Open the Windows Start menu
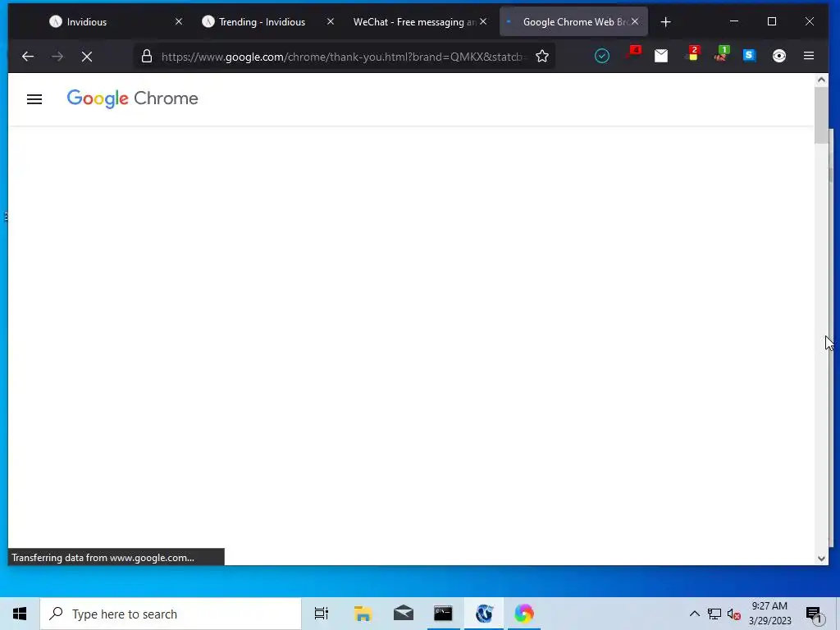The width and height of the screenshot is (840, 630). click(20, 614)
